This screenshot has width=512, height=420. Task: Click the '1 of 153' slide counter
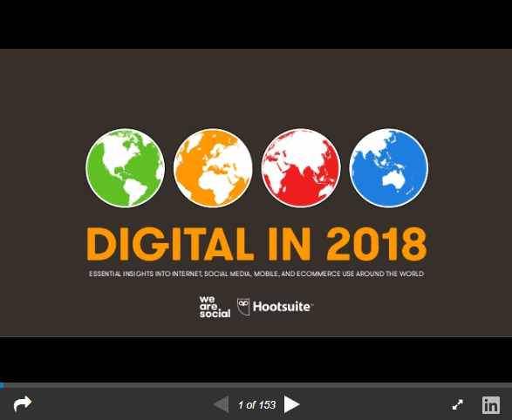coord(256,405)
